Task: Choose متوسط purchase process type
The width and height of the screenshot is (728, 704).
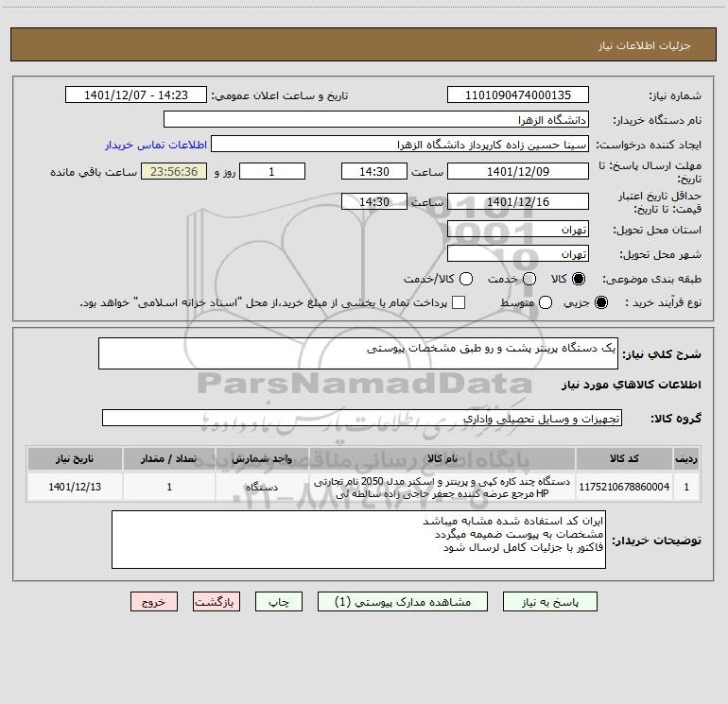Action: pos(546,302)
